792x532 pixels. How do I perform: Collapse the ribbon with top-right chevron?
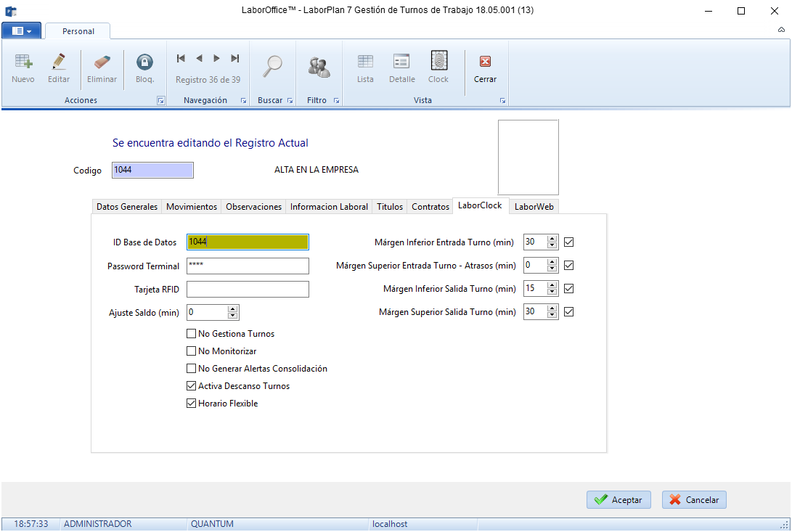[x=781, y=30]
